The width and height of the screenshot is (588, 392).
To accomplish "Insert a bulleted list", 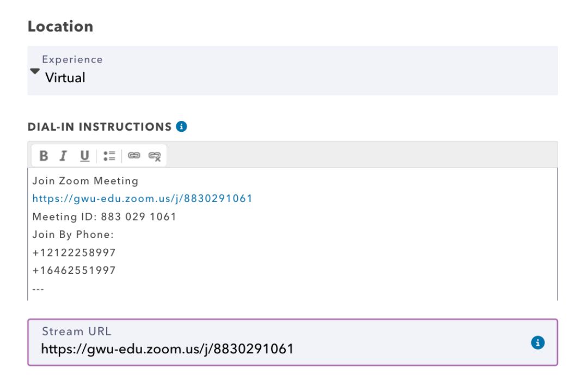I will [x=109, y=155].
